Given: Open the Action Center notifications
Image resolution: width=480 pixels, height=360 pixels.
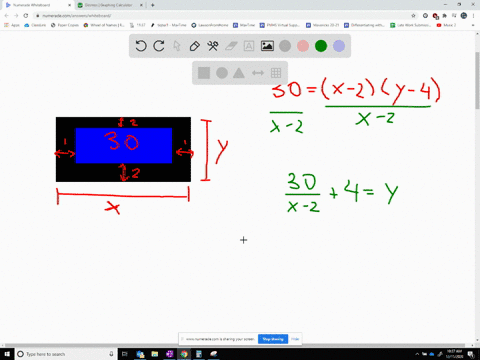Looking at the screenshot, I should click(471, 354).
